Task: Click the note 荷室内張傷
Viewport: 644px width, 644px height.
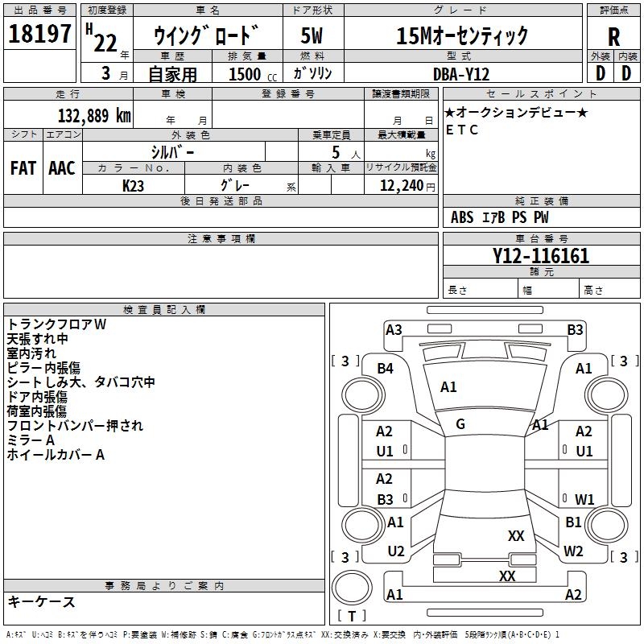Action: click(36, 411)
